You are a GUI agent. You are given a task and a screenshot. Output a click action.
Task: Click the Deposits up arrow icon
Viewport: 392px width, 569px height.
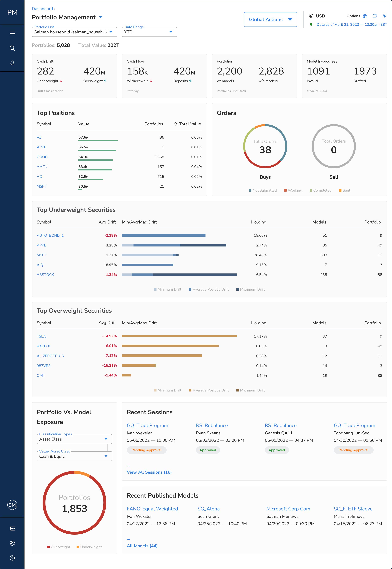[x=190, y=81]
